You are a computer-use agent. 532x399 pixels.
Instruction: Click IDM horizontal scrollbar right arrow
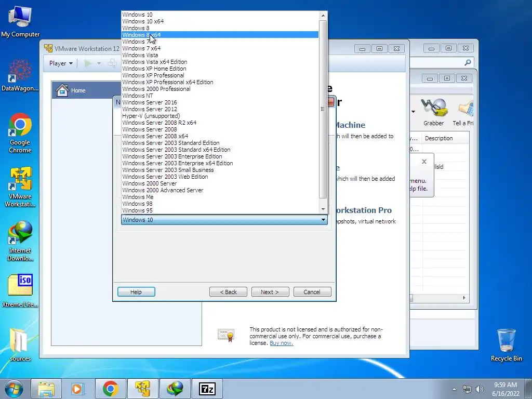(x=464, y=298)
